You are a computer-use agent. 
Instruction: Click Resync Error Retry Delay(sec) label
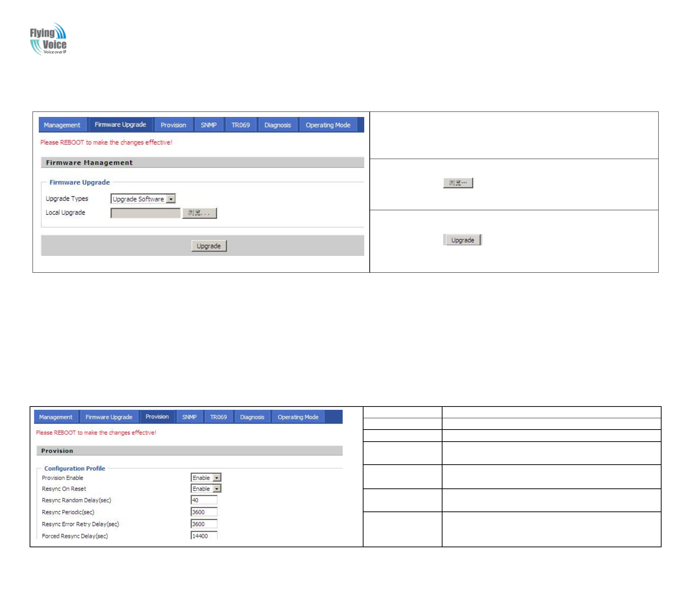coord(80,524)
